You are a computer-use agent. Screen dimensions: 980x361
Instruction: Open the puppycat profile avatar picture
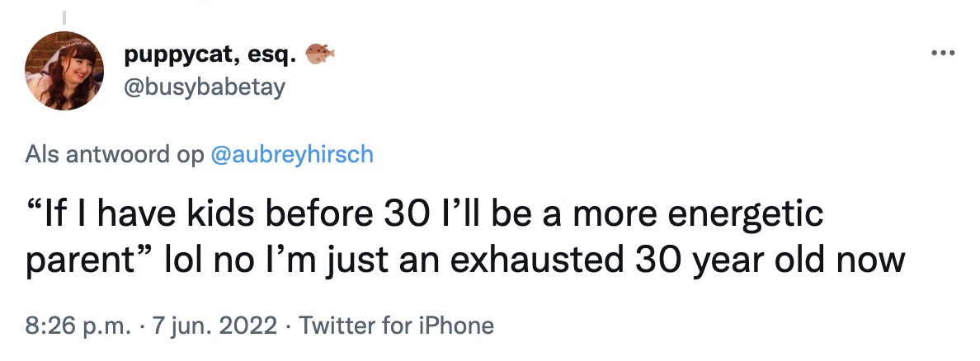(64, 71)
